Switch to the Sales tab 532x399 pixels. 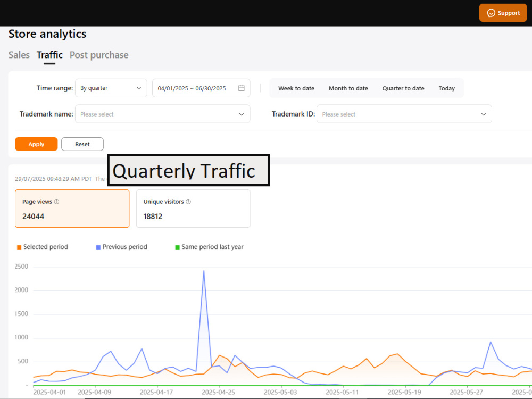point(19,55)
